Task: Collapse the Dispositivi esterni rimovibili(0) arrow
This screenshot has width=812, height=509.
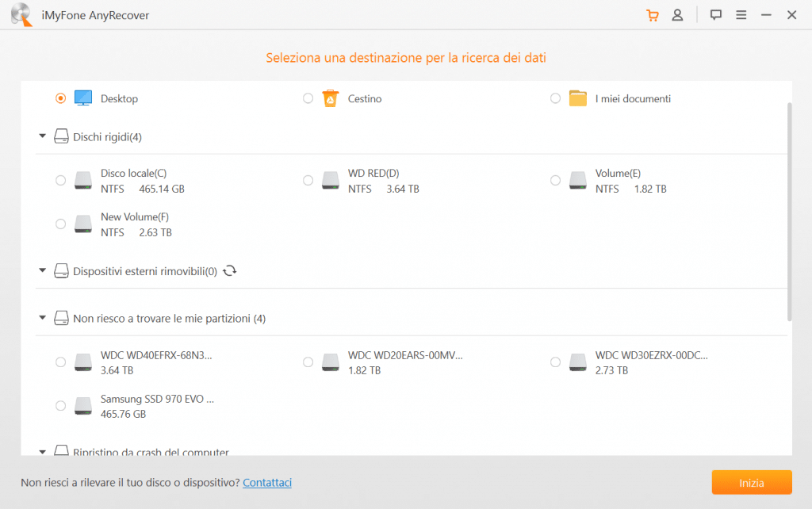Action: [x=43, y=270]
